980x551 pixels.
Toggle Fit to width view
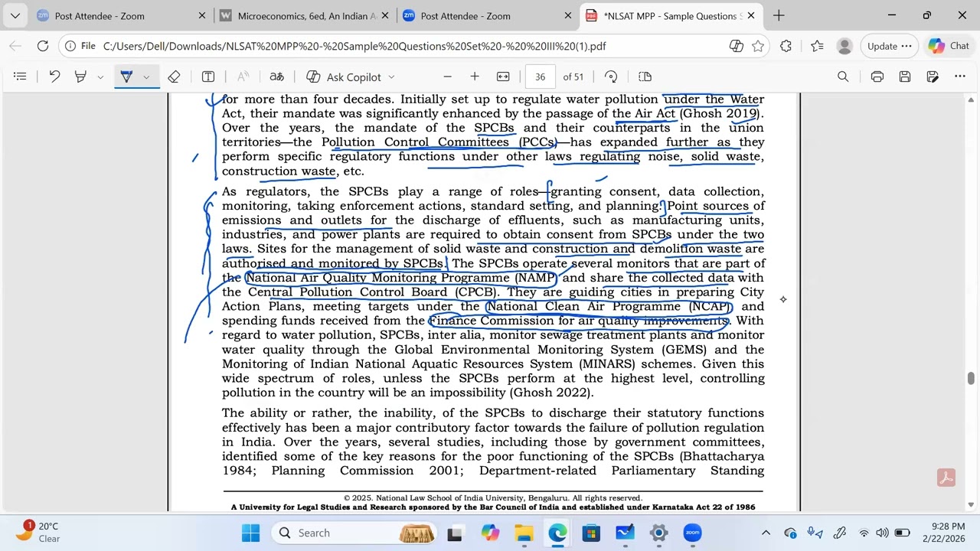[x=503, y=77]
